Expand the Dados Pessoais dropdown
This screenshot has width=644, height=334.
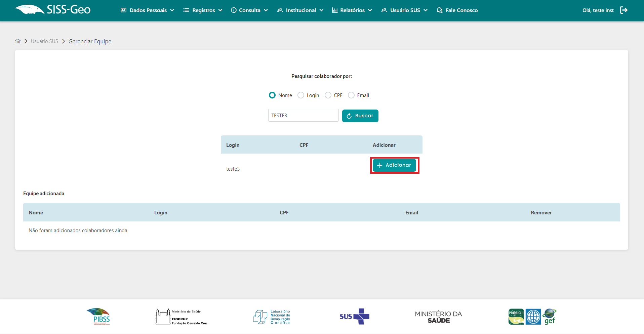[x=148, y=10]
